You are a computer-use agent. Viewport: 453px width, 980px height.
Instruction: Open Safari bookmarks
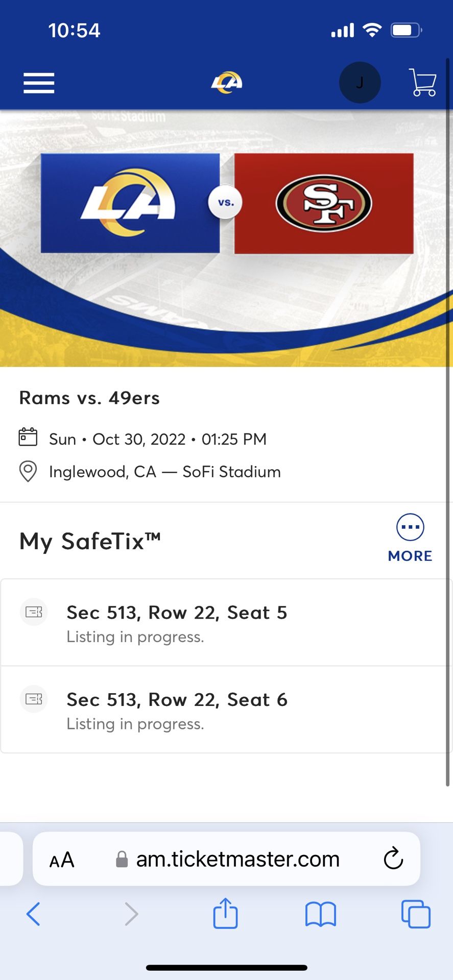tap(320, 914)
